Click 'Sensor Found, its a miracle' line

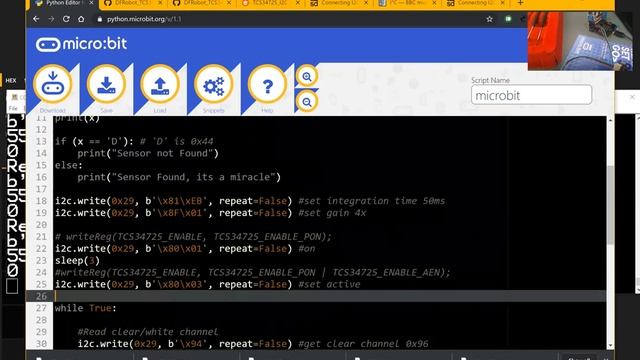179,177
